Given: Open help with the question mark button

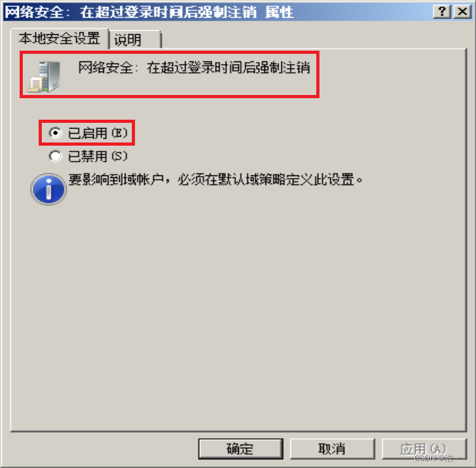Looking at the screenshot, I should (x=442, y=12).
